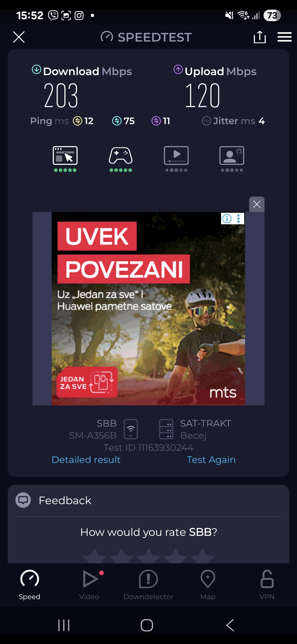Open the hamburger menu
This screenshot has width=297, height=644.
click(x=284, y=37)
